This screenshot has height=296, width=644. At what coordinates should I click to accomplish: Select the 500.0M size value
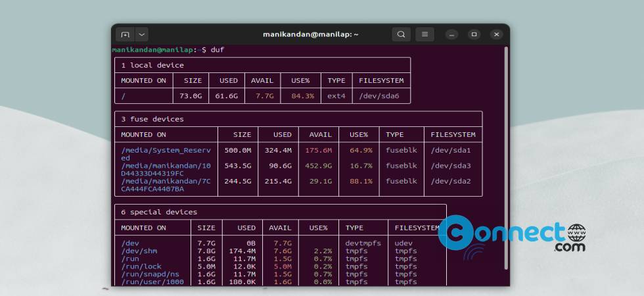tap(238, 151)
